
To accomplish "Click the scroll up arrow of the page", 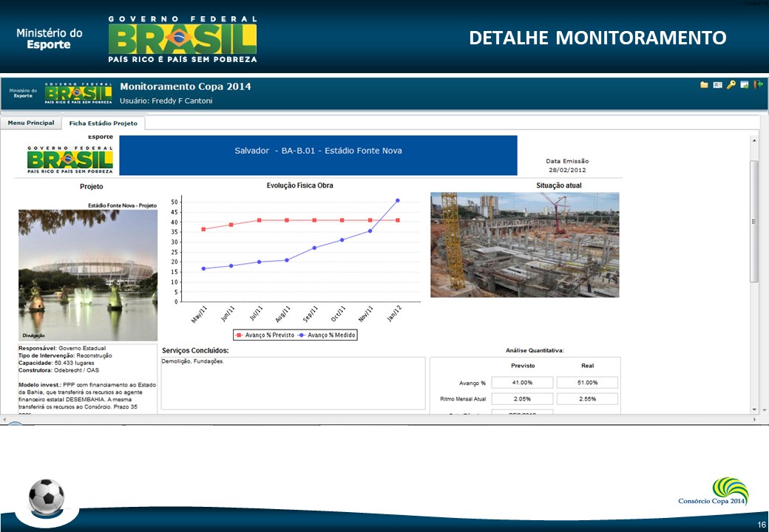I will point(753,141).
